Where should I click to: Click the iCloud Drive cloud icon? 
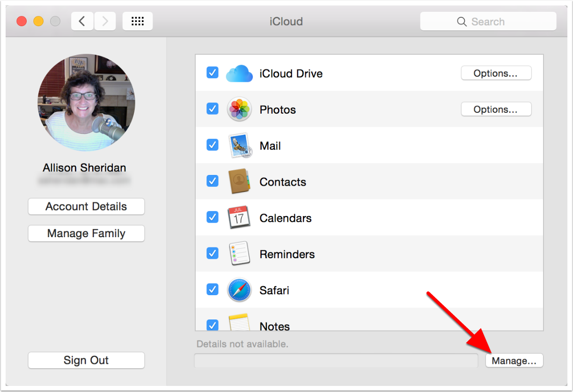239,73
